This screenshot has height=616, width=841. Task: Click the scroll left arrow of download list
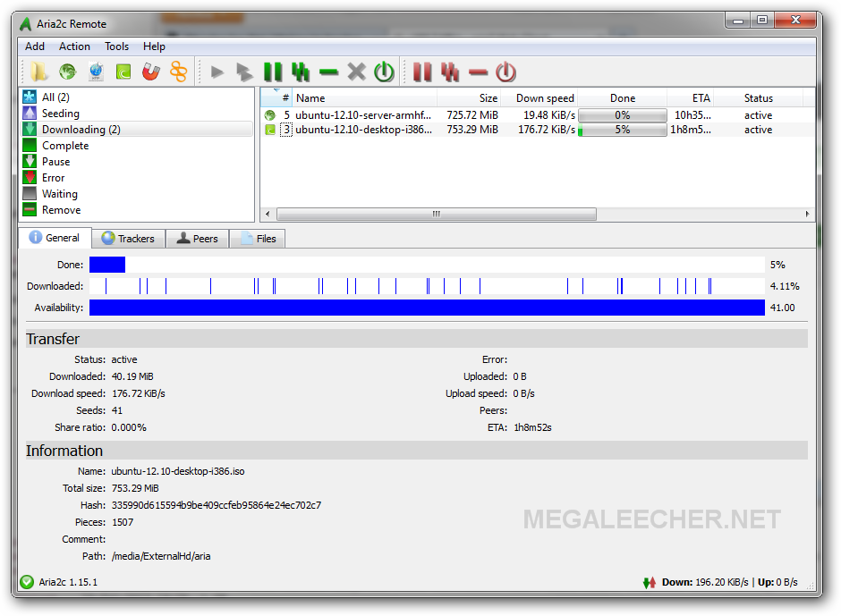(x=268, y=214)
